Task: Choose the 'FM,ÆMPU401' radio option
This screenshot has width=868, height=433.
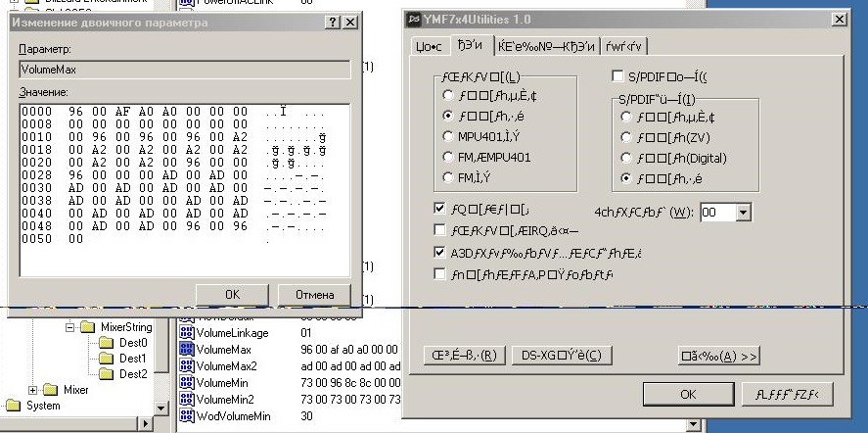Action: point(448,157)
